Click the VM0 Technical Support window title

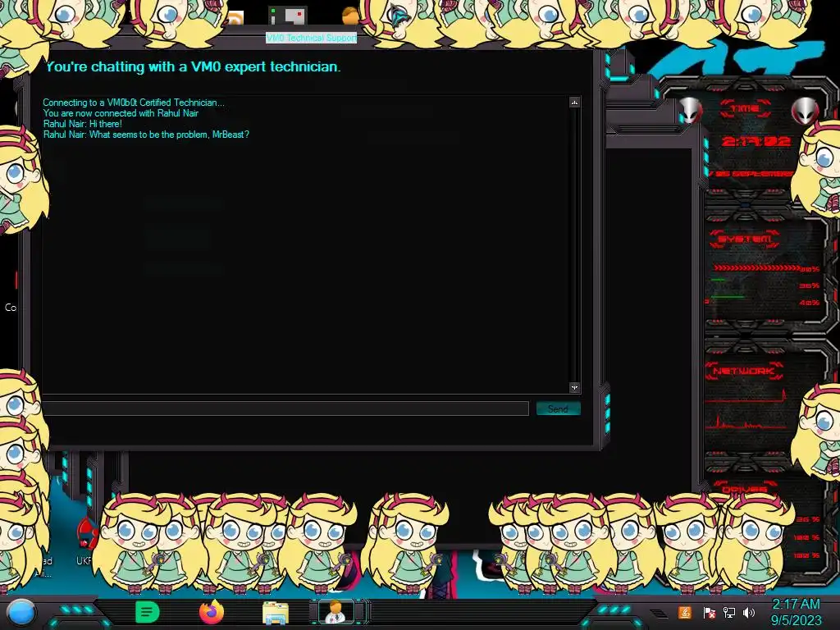(311, 38)
